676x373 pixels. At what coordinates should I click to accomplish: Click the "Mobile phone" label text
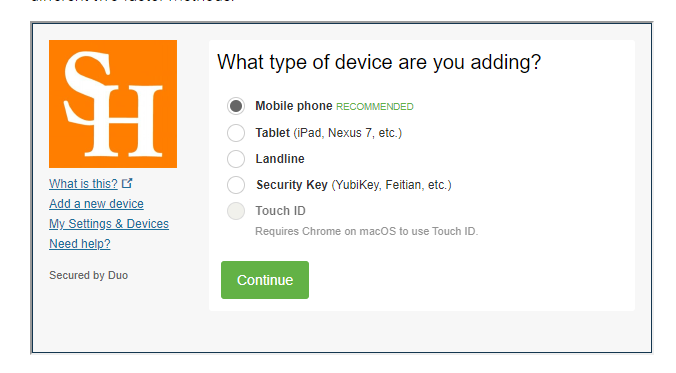click(294, 106)
